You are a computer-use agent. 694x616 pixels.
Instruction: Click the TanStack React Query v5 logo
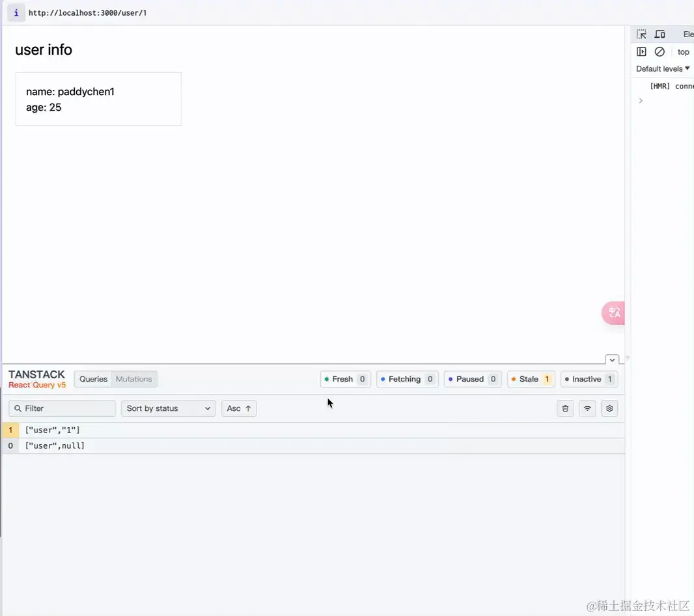pos(36,378)
